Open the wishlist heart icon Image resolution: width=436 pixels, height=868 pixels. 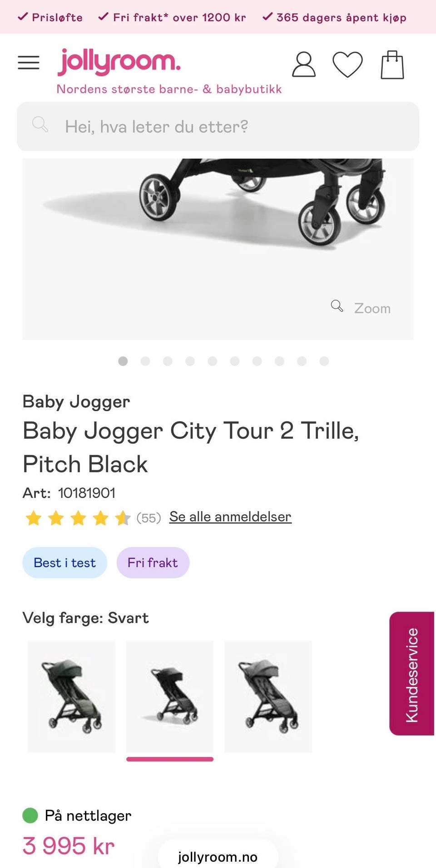click(347, 64)
